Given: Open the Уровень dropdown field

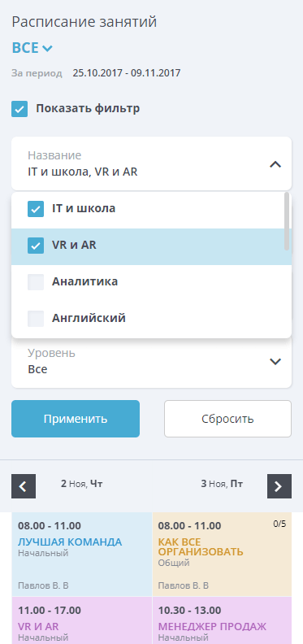Looking at the screenshot, I should point(151,363).
